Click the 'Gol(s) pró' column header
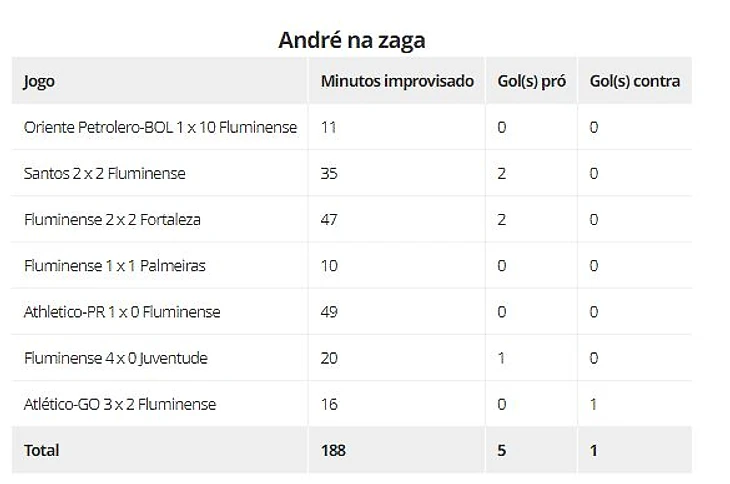The height and width of the screenshot is (484, 730). 531,81
